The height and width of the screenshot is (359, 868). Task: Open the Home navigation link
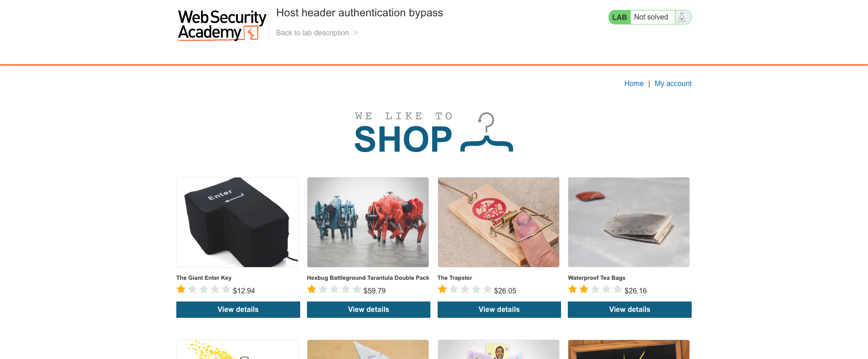(634, 83)
